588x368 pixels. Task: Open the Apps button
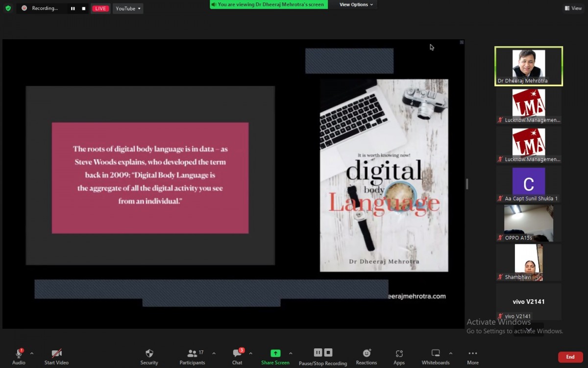pos(399,356)
